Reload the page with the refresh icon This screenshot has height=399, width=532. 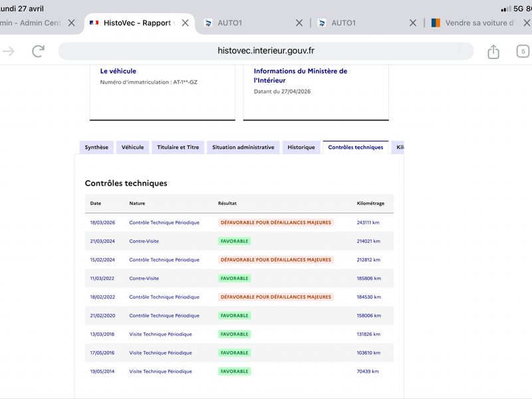point(38,51)
